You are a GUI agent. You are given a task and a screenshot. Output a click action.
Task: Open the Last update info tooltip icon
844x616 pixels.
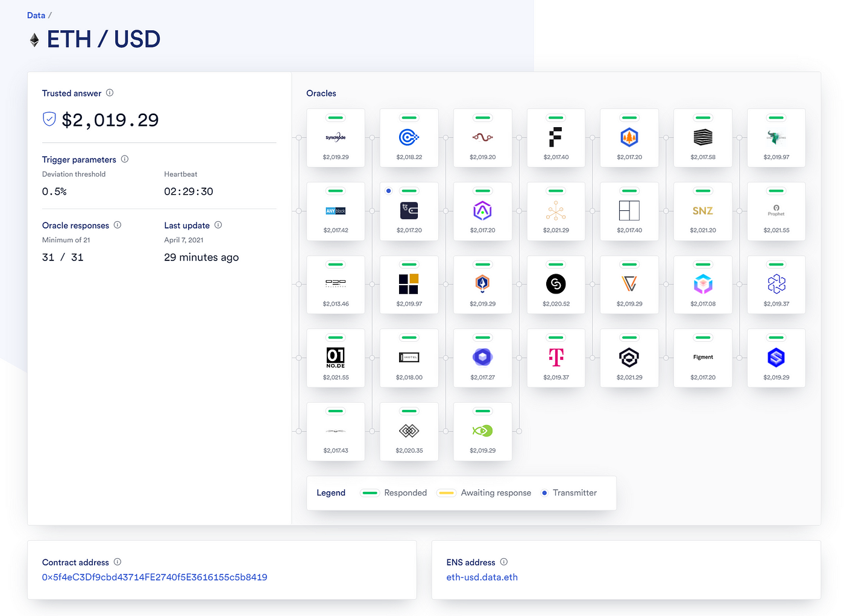tap(218, 225)
